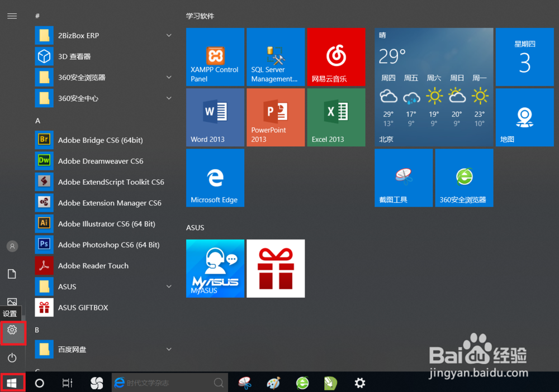This screenshot has width=559, height=392.
Task: Open the PowerPoint 2013 tile
Action: pos(276,117)
